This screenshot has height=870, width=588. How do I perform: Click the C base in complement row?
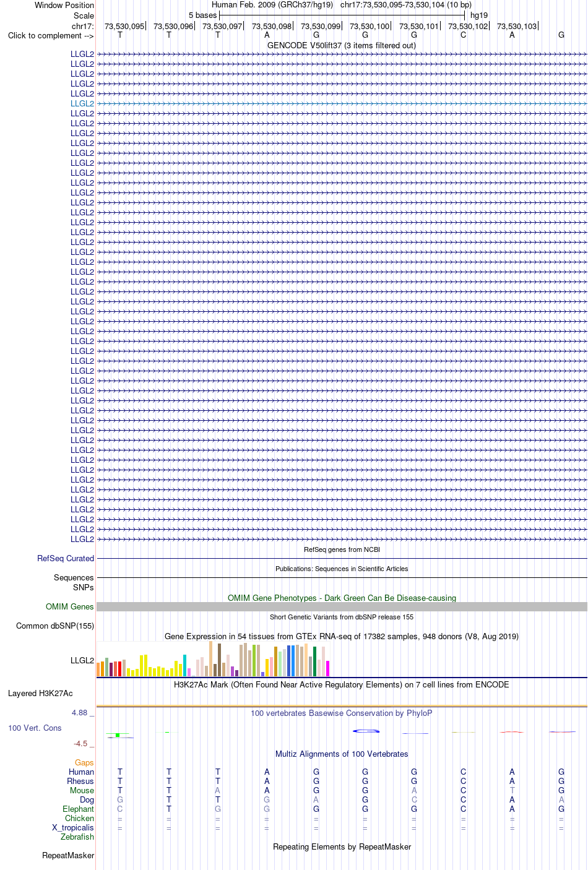(463, 35)
